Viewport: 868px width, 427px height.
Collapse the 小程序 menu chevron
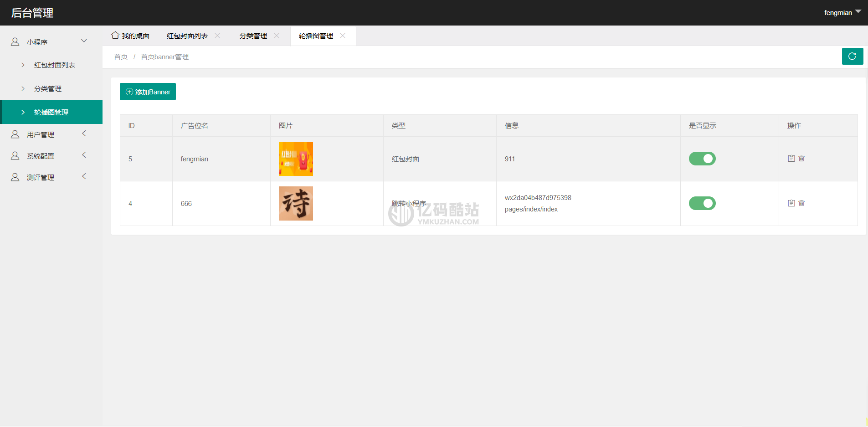(84, 41)
